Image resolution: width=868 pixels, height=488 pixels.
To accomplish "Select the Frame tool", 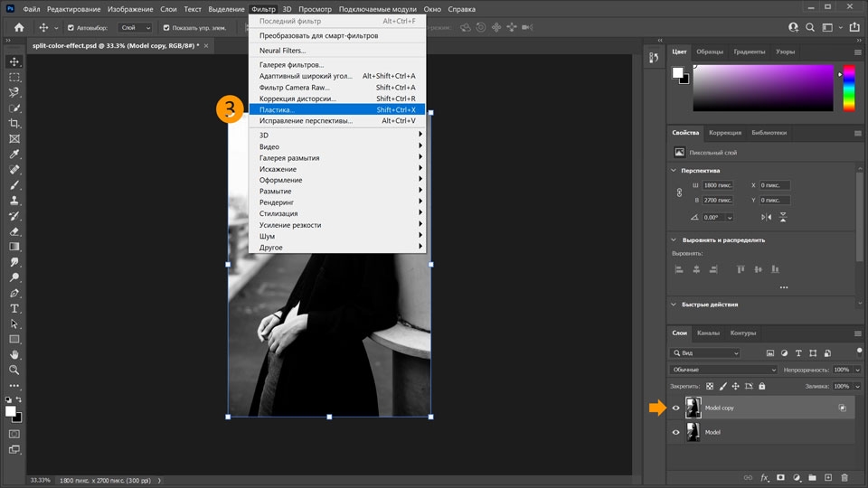I will (14, 139).
